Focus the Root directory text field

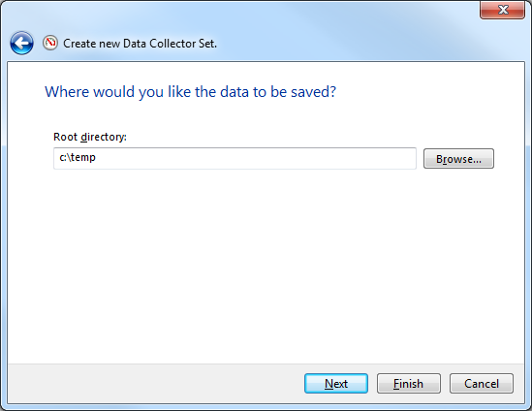point(235,158)
